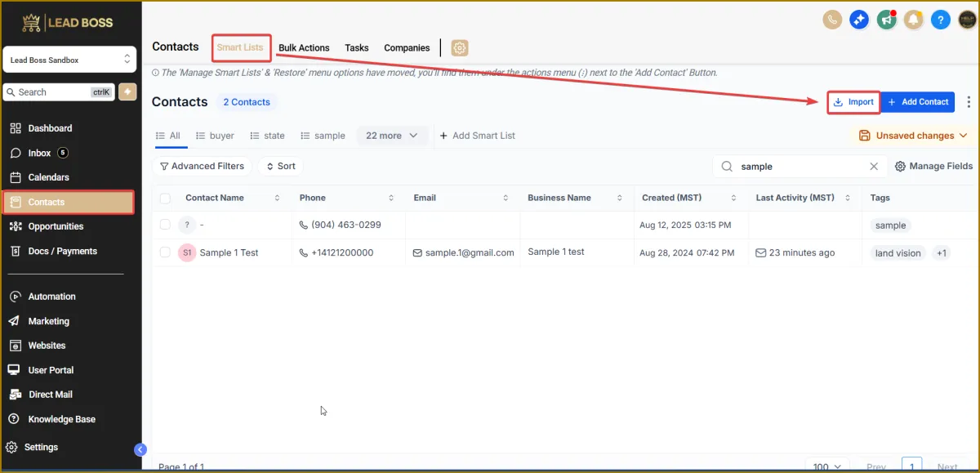This screenshot has width=980, height=473.
Task: Select the buyer smart list tab
Action: coord(215,136)
